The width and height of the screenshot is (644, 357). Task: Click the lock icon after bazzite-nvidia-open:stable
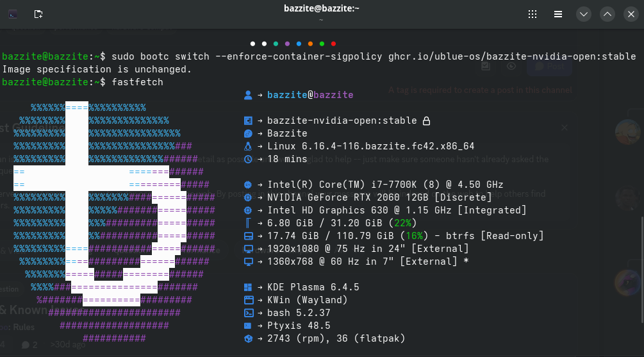[x=426, y=120]
